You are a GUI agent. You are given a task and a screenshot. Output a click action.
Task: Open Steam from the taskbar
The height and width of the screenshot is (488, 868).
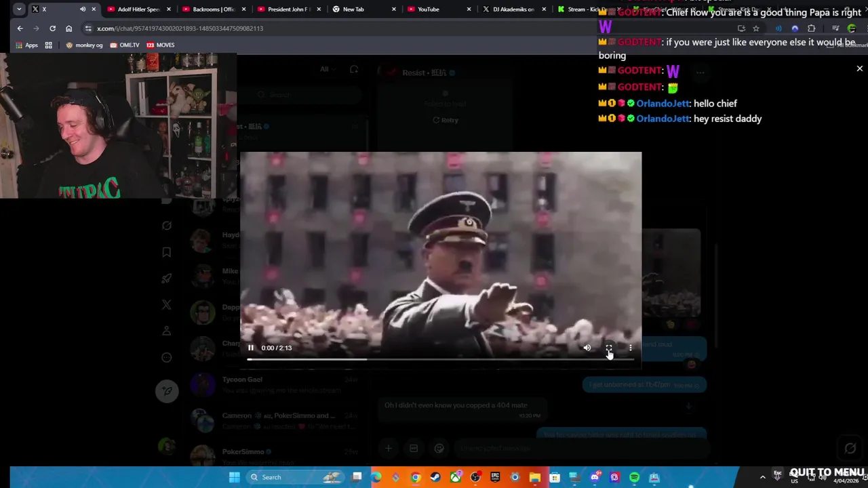click(435, 477)
